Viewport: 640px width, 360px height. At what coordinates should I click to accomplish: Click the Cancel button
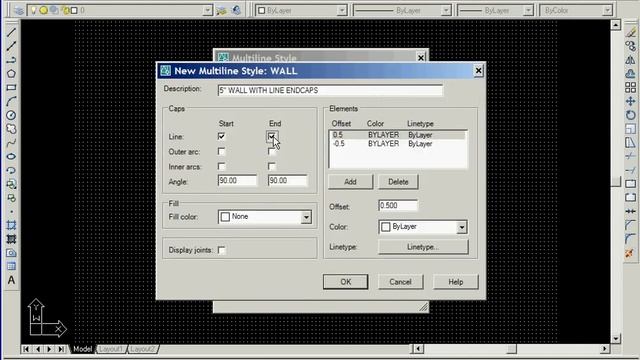tap(400, 282)
